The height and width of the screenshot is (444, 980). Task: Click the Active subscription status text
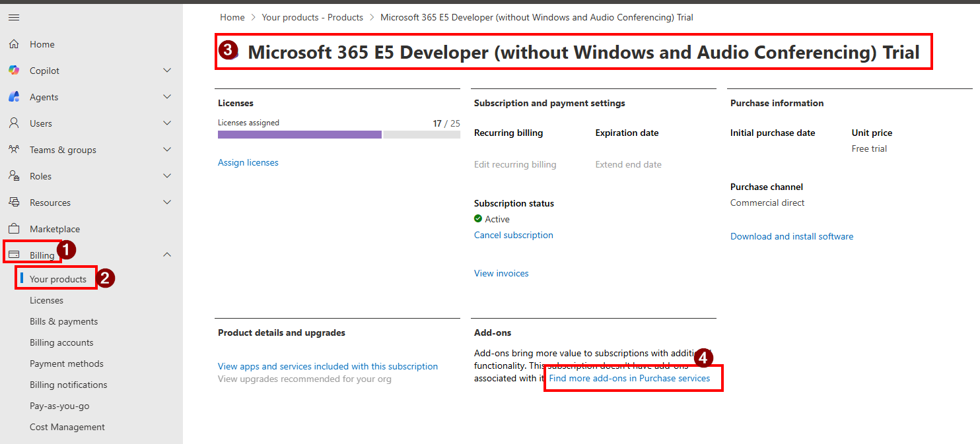pyautogui.click(x=497, y=219)
